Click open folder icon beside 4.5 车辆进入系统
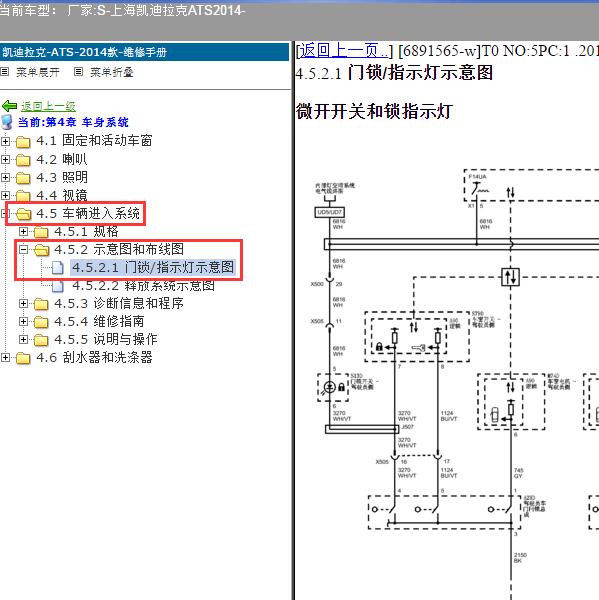599x600 pixels. (x=24, y=214)
